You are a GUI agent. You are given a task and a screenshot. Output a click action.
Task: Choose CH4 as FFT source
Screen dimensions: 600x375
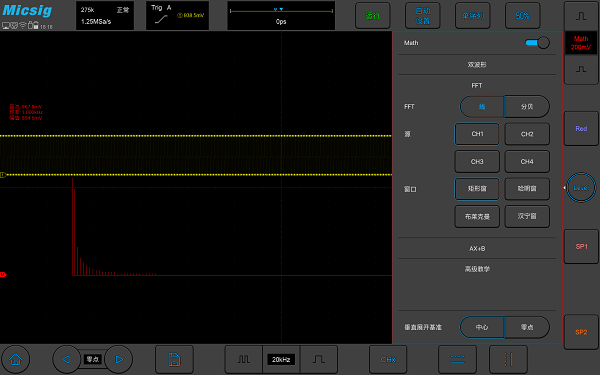tap(527, 161)
